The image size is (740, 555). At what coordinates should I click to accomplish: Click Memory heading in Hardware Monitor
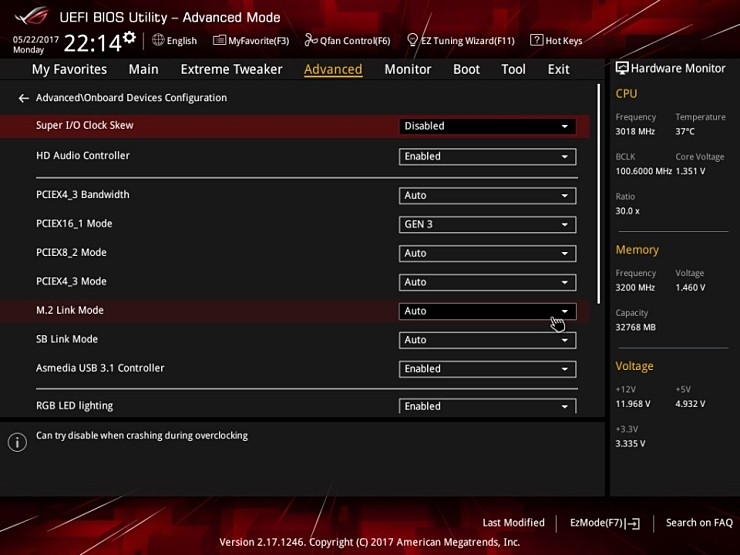pos(637,250)
